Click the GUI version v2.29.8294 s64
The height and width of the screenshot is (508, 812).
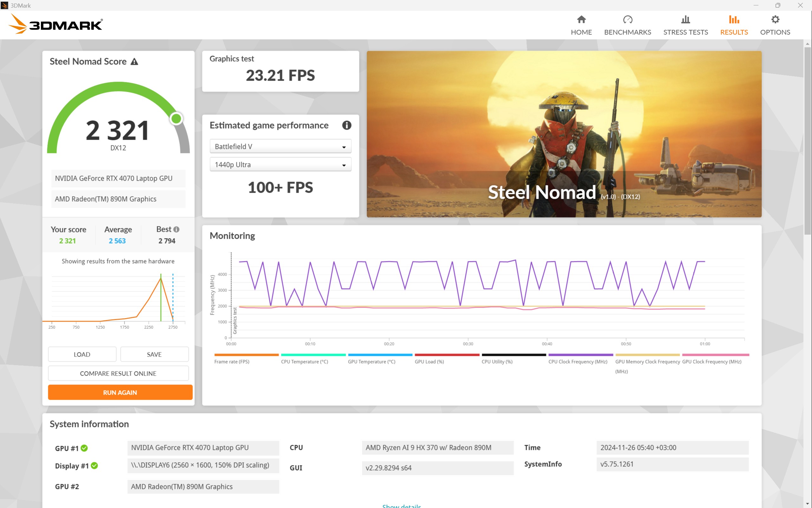point(437,468)
